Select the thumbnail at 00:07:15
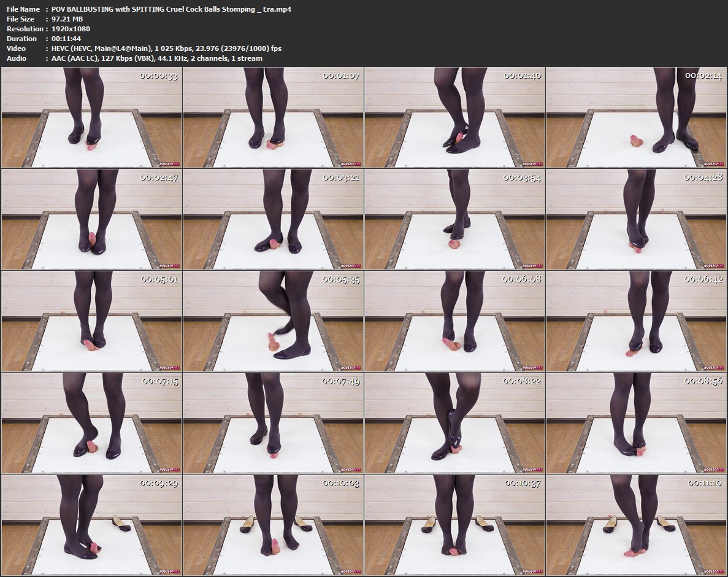Image resolution: width=728 pixels, height=577 pixels. [92, 423]
